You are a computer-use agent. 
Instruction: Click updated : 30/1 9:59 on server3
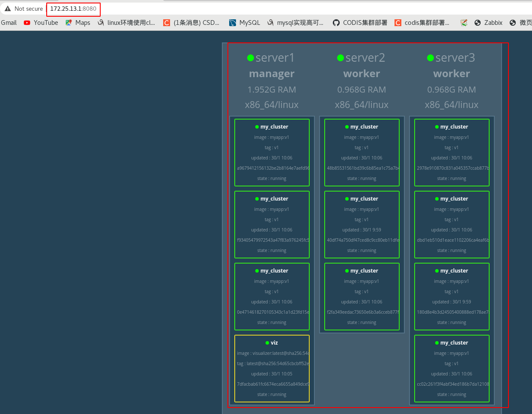pos(451,302)
